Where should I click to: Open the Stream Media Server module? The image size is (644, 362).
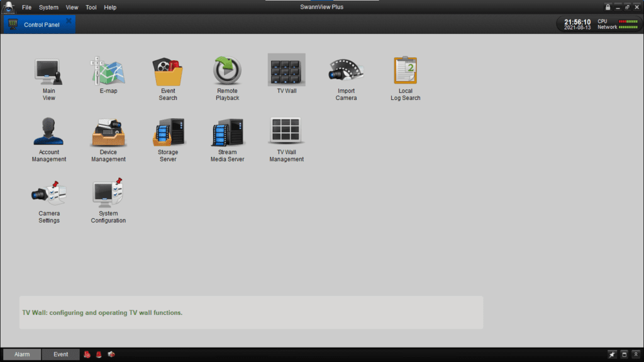pyautogui.click(x=227, y=131)
